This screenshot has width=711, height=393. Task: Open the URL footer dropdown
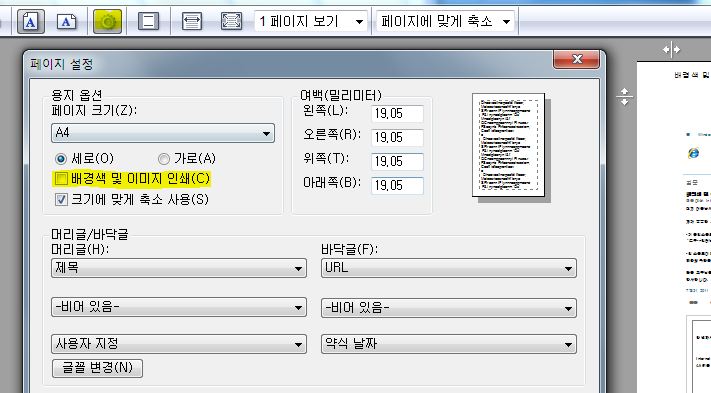click(449, 268)
